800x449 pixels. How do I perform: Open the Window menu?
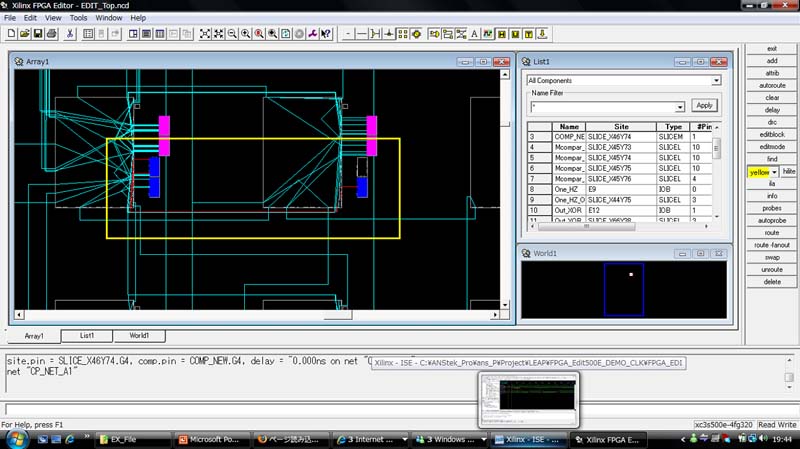(109, 18)
